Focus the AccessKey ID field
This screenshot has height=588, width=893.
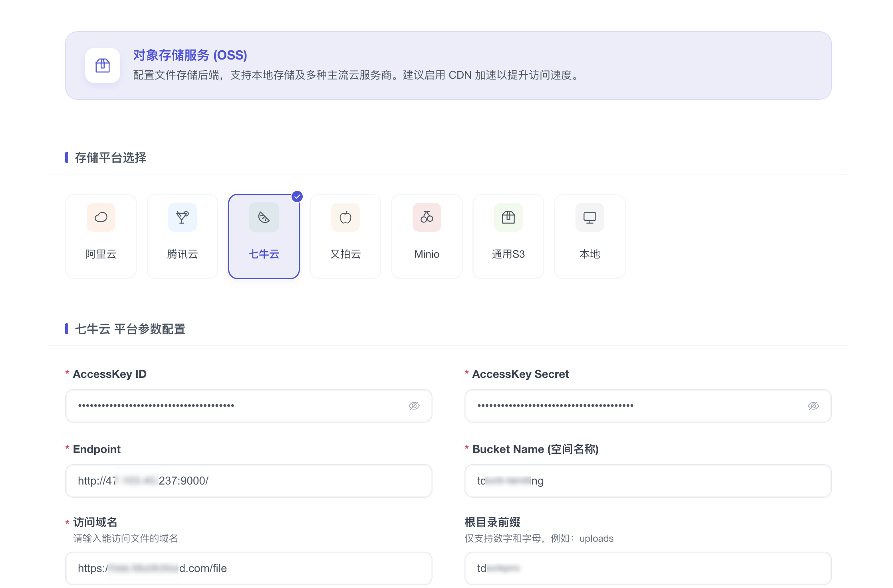click(x=249, y=406)
